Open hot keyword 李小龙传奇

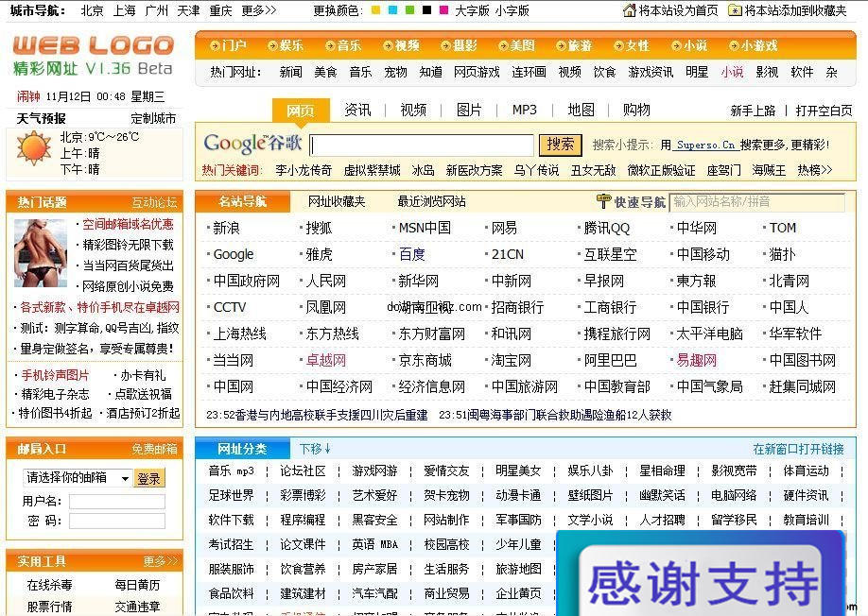click(304, 170)
